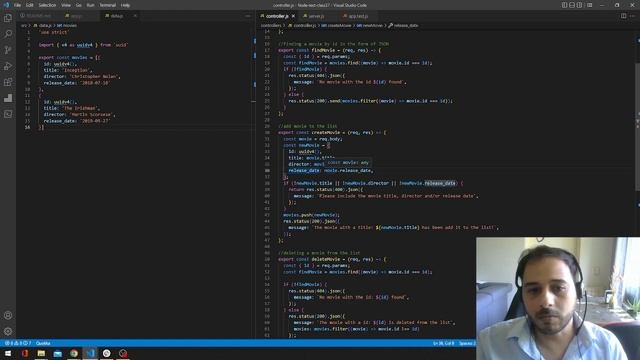Toggle primary side bar layout icon

coord(564,5)
